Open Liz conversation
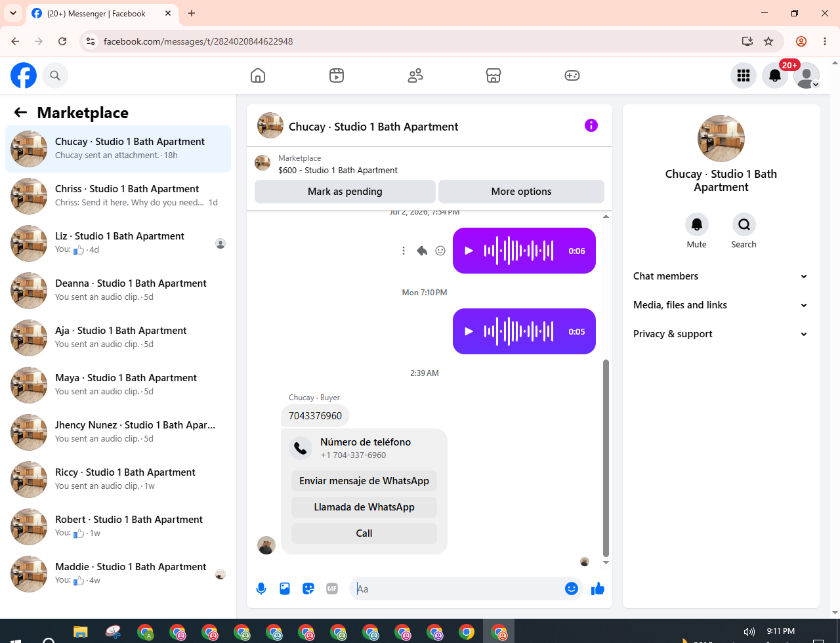This screenshot has height=643, width=840. pos(118,243)
